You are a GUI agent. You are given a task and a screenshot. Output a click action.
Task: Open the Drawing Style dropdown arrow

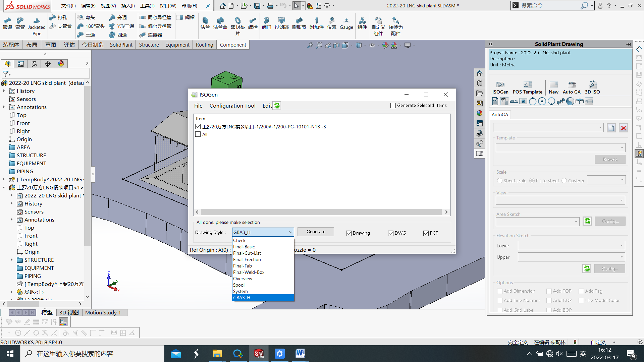pos(290,232)
